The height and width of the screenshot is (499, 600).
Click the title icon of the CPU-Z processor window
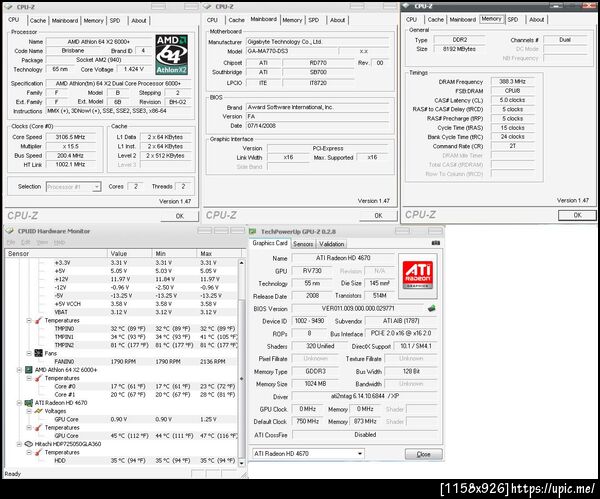click(8, 7)
